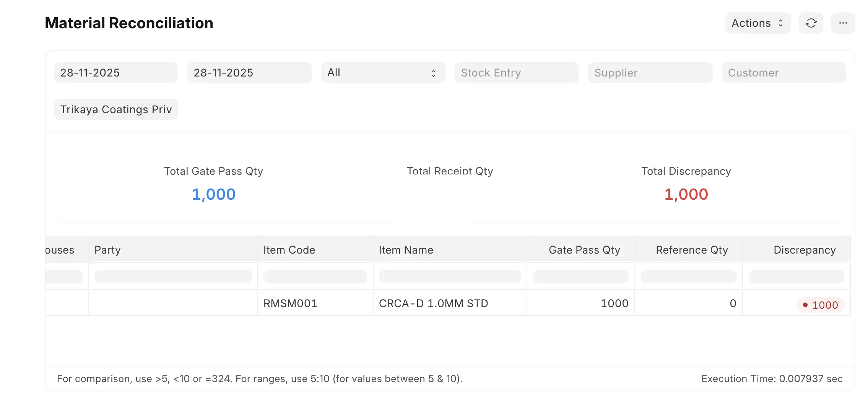
Task: Click the Item Code column header
Action: [315, 250]
